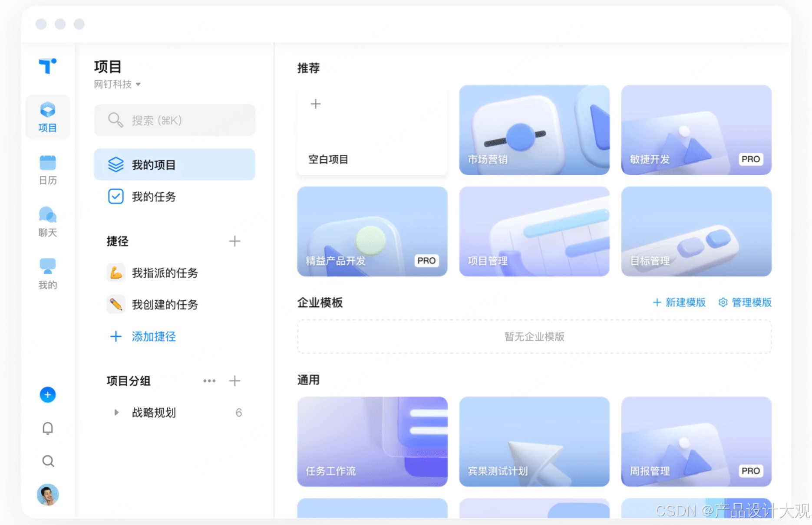Choose the 任务工作流 template card
Screen dimensions: 812x525
click(x=372, y=442)
